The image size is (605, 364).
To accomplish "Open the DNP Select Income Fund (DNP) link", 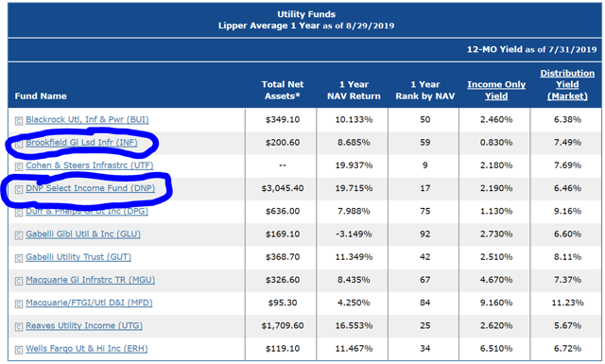I will point(91,188).
